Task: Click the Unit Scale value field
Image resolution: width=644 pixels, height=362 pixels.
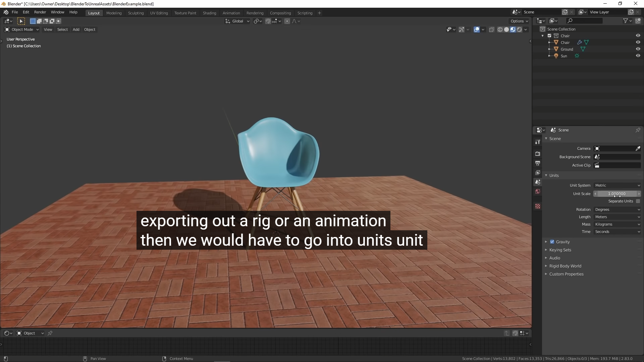Action: click(x=616, y=194)
